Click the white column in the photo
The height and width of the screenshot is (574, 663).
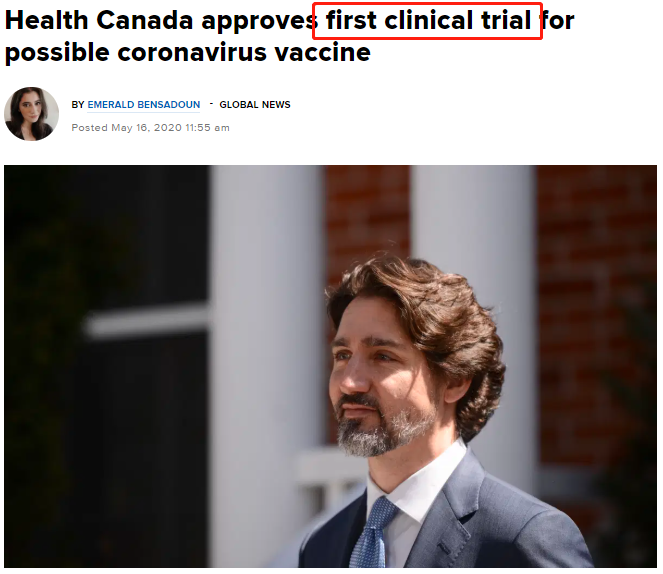pos(266,364)
